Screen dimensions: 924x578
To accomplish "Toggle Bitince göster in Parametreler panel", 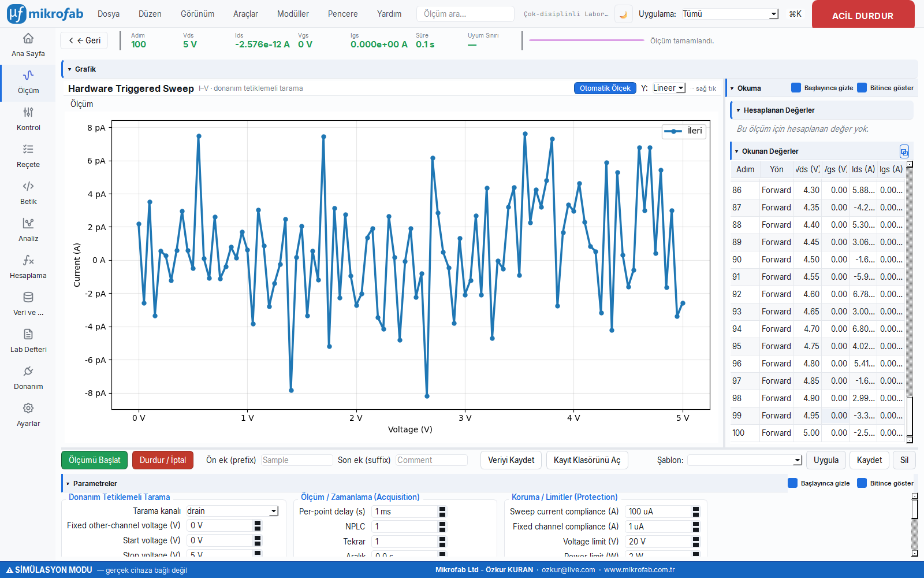I will (886, 483).
